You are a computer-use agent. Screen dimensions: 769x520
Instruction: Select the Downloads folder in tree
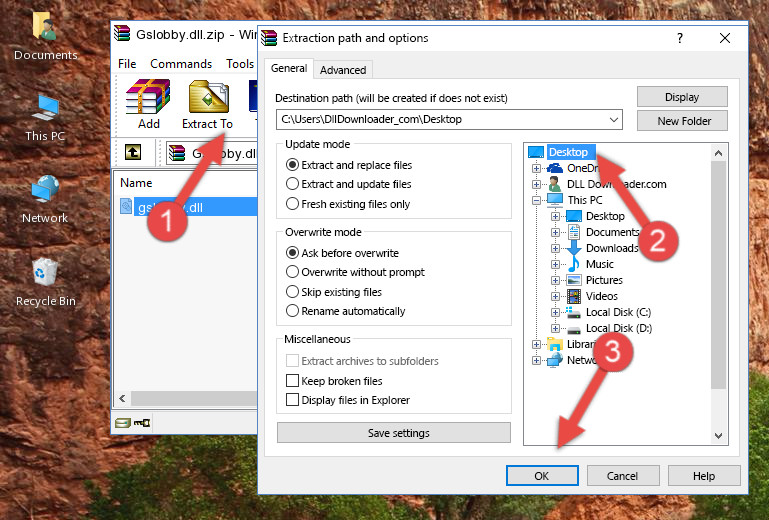tap(612, 248)
